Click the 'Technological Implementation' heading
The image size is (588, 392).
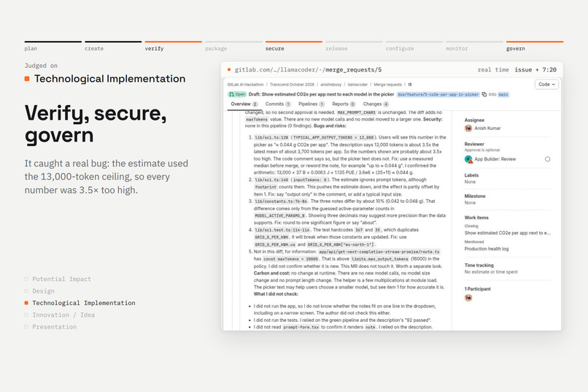[x=110, y=79]
